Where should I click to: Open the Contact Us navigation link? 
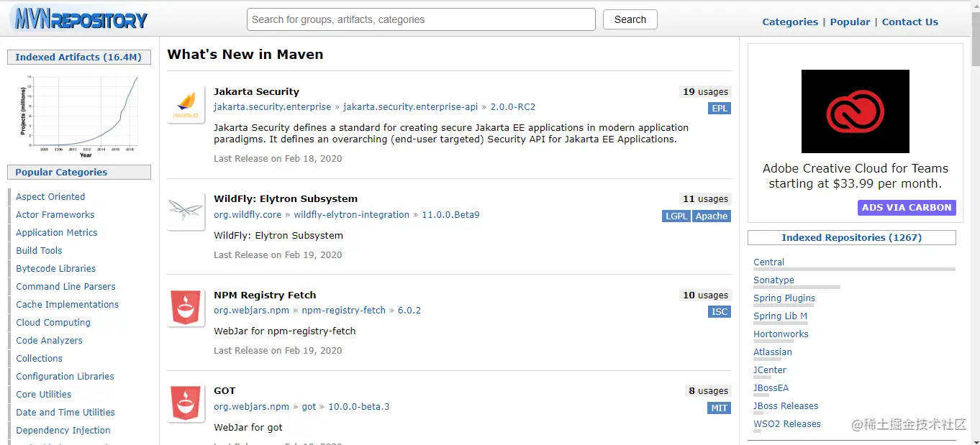point(910,22)
